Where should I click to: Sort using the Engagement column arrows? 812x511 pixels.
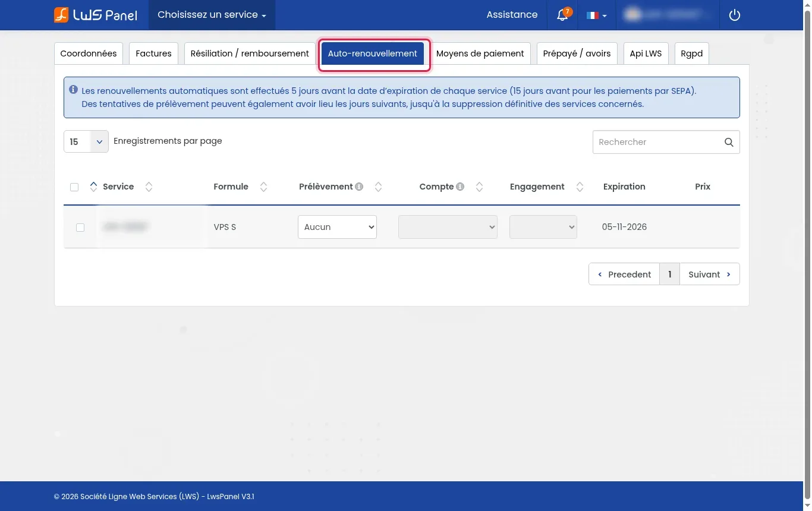click(580, 187)
